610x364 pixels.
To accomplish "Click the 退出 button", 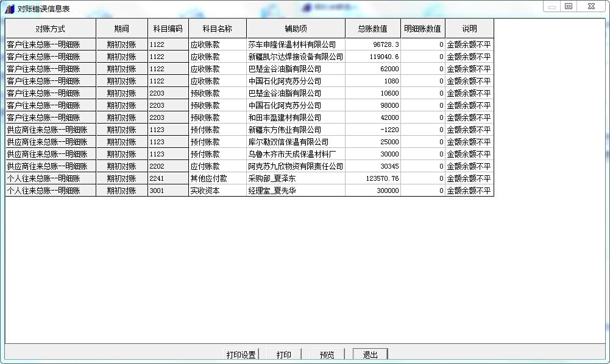I will (x=370, y=354).
